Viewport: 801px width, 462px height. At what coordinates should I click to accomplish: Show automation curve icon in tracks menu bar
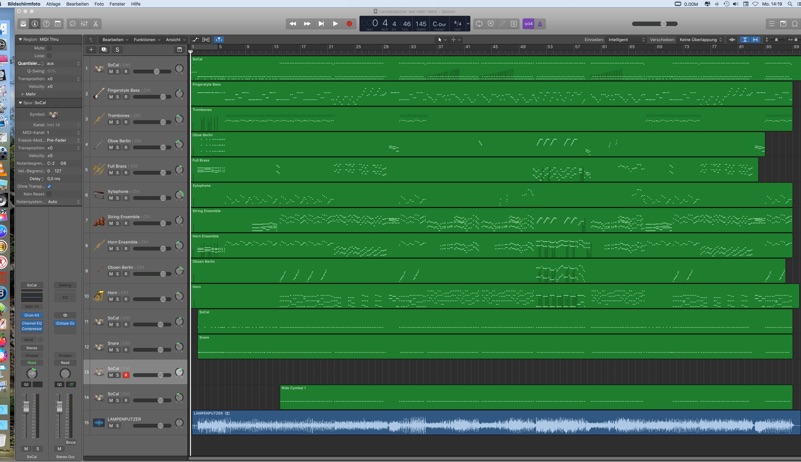pos(196,39)
